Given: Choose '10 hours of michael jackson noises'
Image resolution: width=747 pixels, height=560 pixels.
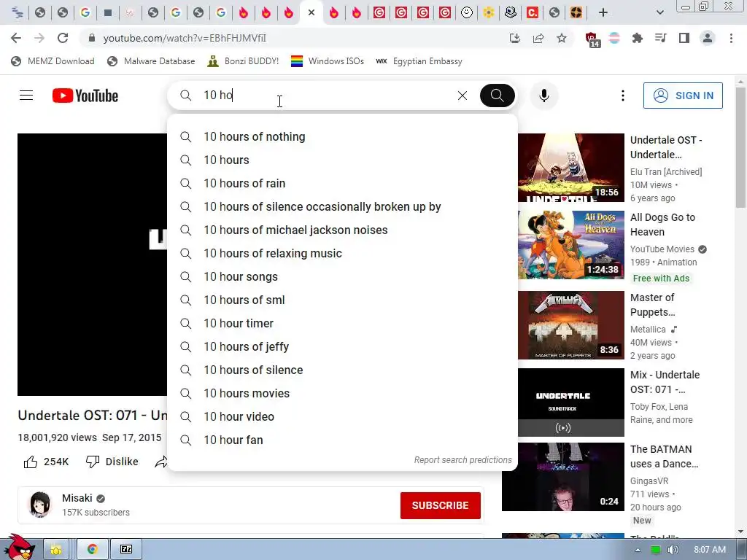Looking at the screenshot, I should click(x=342, y=230).
